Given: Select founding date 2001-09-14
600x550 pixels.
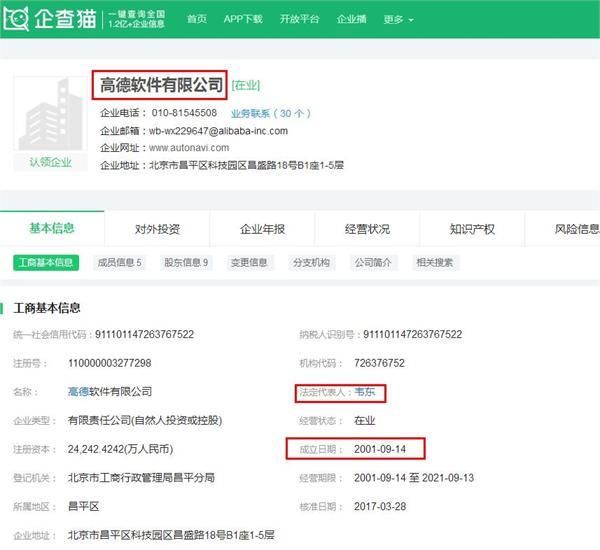Looking at the screenshot, I should tap(380, 449).
